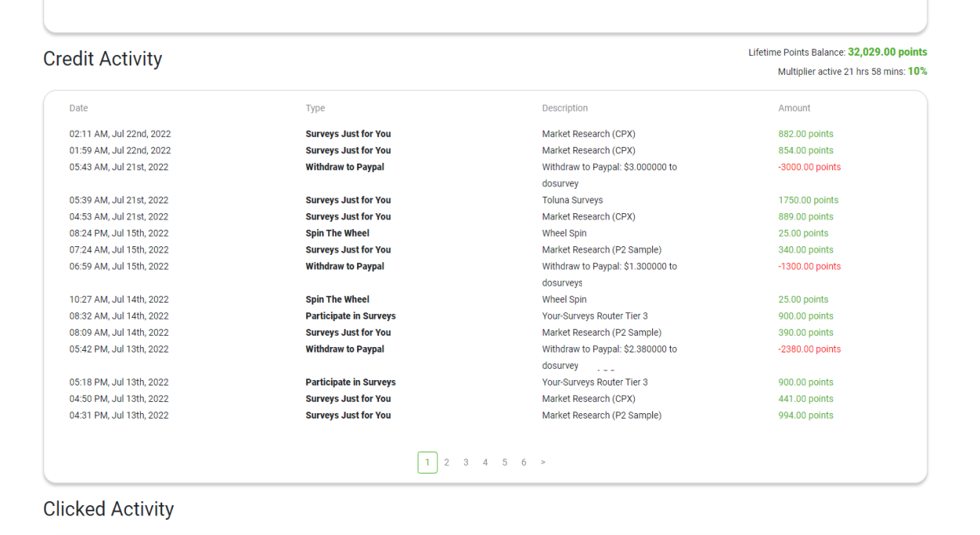Select the 01:59 AM, Jul 22nd, 2022 date
This screenshot has height=535, width=980.
coord(120,150)
